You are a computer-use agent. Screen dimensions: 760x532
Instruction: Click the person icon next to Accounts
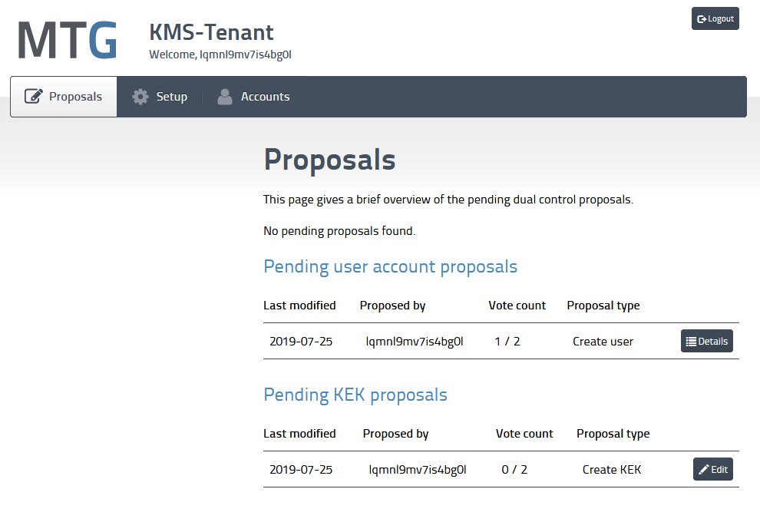tap(224, 96)
